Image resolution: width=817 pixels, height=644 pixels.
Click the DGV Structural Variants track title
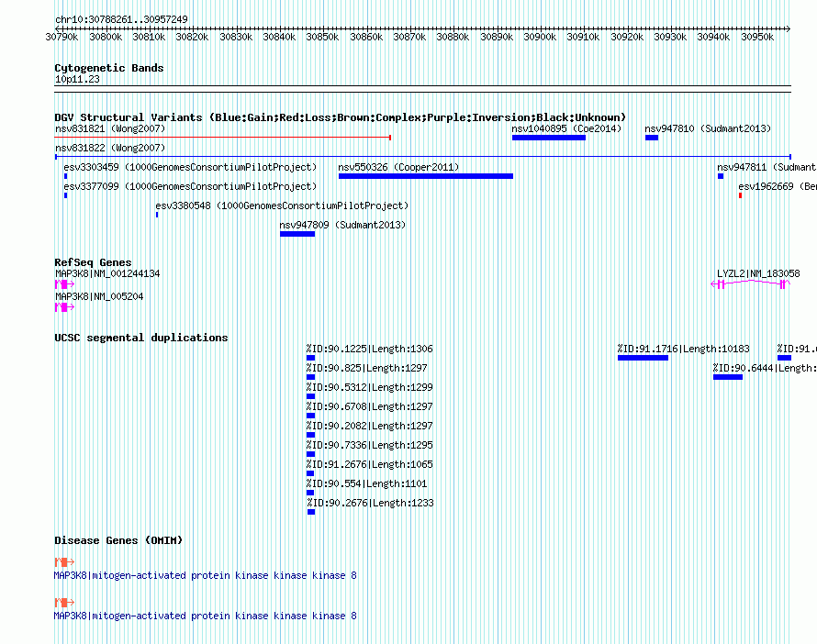point(341,117)
